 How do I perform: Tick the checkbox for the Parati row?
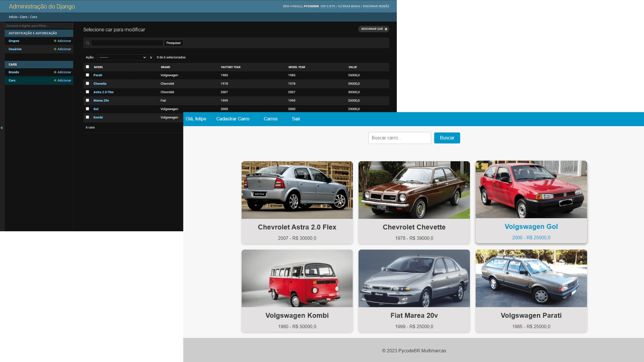point(88,75)
